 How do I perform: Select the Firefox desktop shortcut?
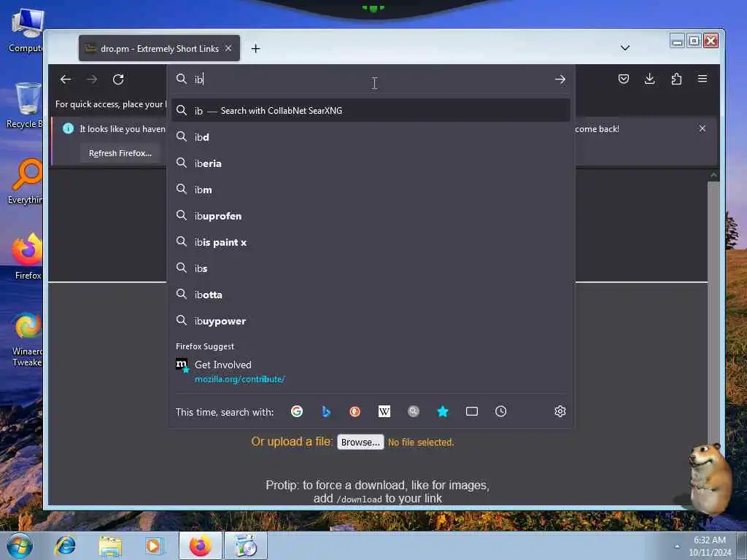tap(27, 257)
